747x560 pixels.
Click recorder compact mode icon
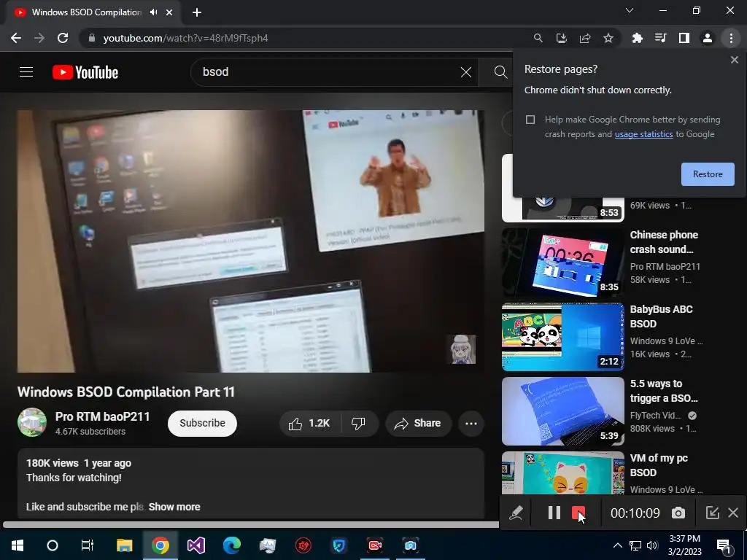pos(712,513)
